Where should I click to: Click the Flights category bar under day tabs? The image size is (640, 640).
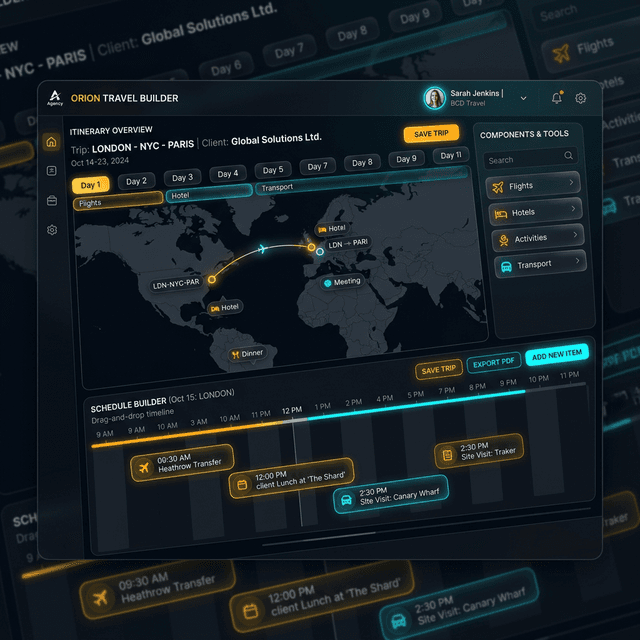[118, 200]
